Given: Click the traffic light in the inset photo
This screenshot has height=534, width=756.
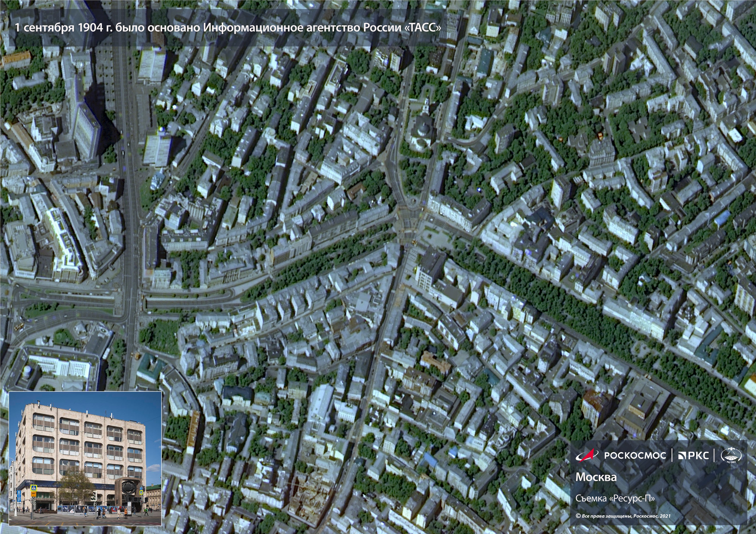Looking at the screenshot, I should point(94,496).
